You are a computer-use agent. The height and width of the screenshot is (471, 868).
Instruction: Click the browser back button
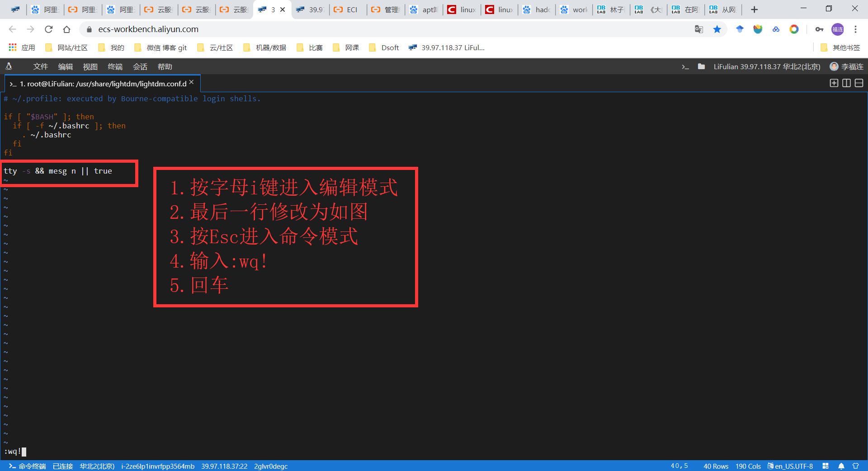12,29
